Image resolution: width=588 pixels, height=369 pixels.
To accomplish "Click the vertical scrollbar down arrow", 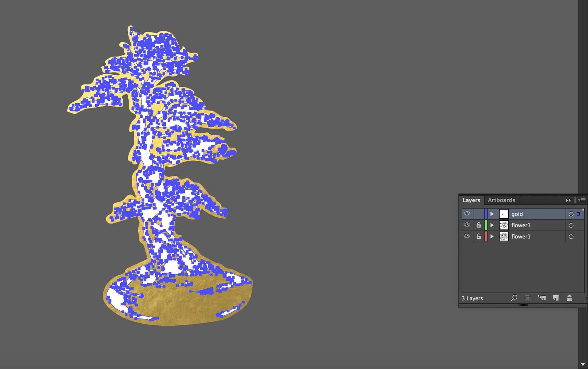I will [583, 364].
